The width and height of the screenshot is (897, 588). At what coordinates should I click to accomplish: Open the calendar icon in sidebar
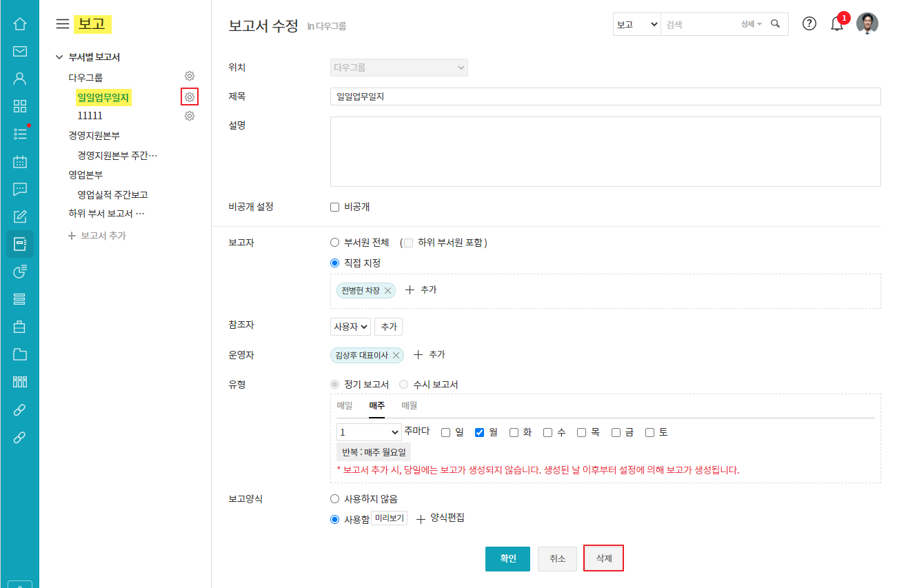click(x=20, y=162)
